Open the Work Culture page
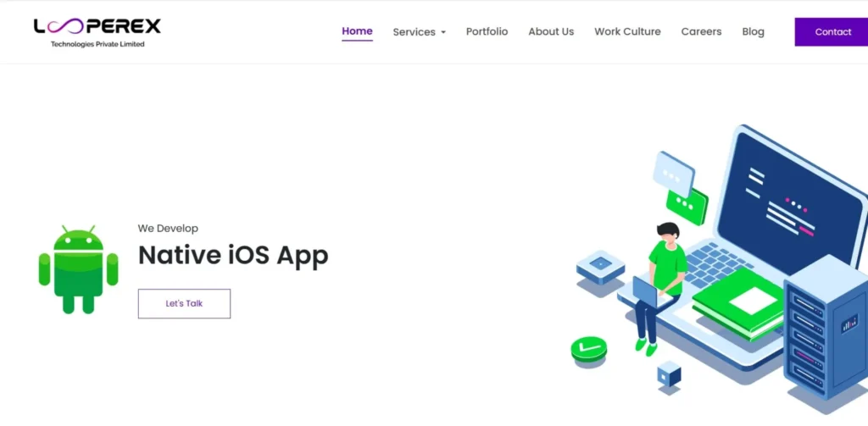 [x=627, y=31]
